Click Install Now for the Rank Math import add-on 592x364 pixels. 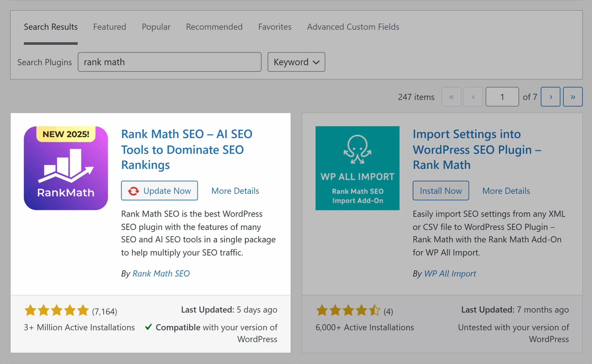point(441,191)
